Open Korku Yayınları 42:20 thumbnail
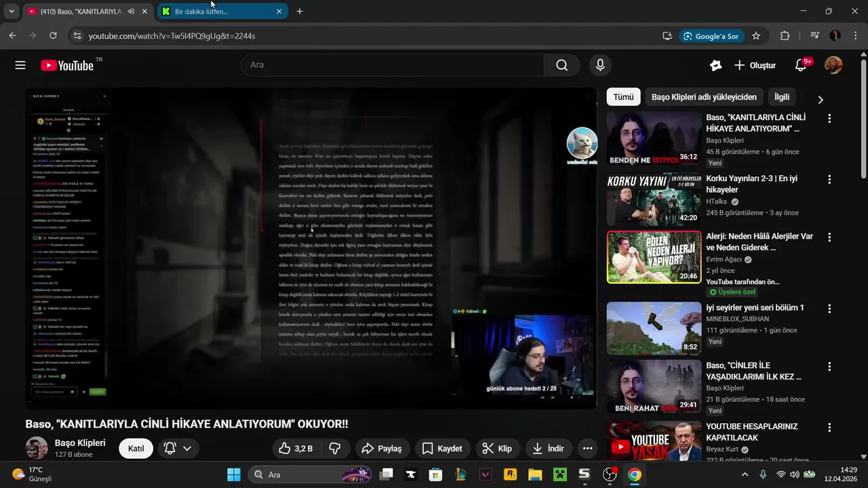The image size is (868, 488). (654, 199)
